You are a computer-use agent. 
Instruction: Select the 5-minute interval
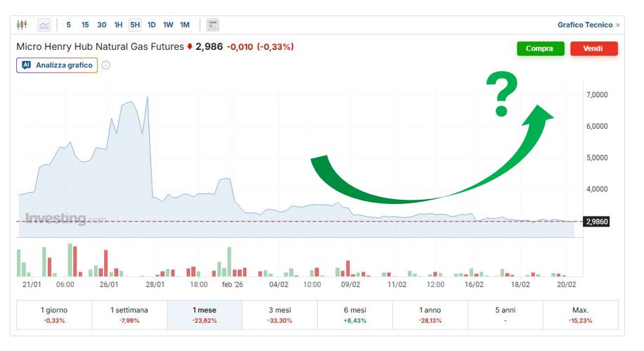[68, 25]
